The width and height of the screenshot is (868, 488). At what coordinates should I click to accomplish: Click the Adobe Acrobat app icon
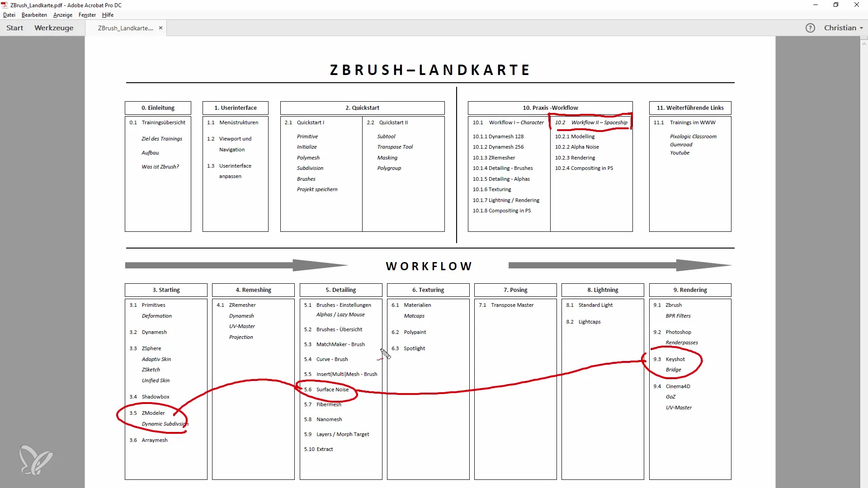pyautogui.click(x=5, y=5)
